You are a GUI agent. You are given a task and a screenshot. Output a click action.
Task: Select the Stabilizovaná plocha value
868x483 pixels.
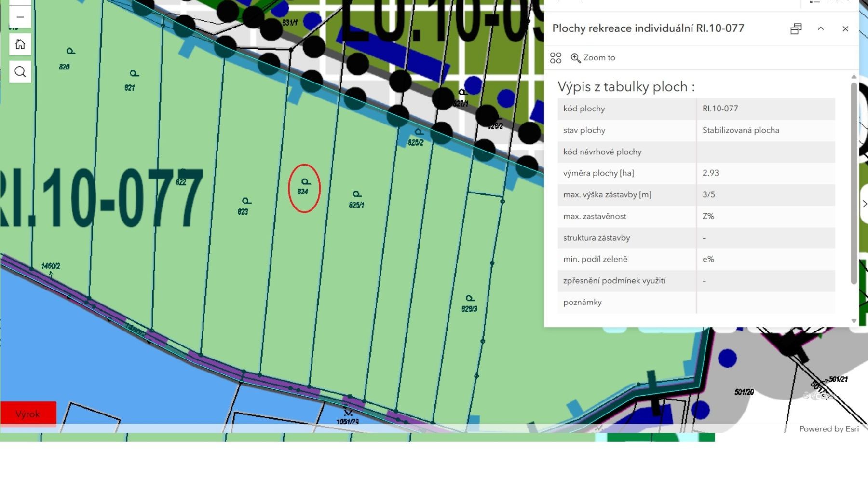click(741, 130)
